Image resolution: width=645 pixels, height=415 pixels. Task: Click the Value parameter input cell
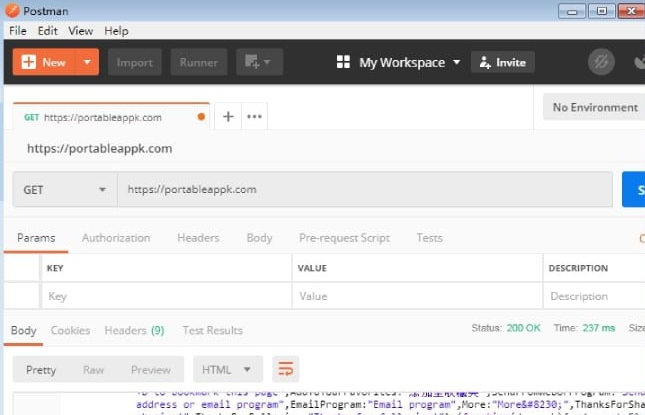[418, 296]
